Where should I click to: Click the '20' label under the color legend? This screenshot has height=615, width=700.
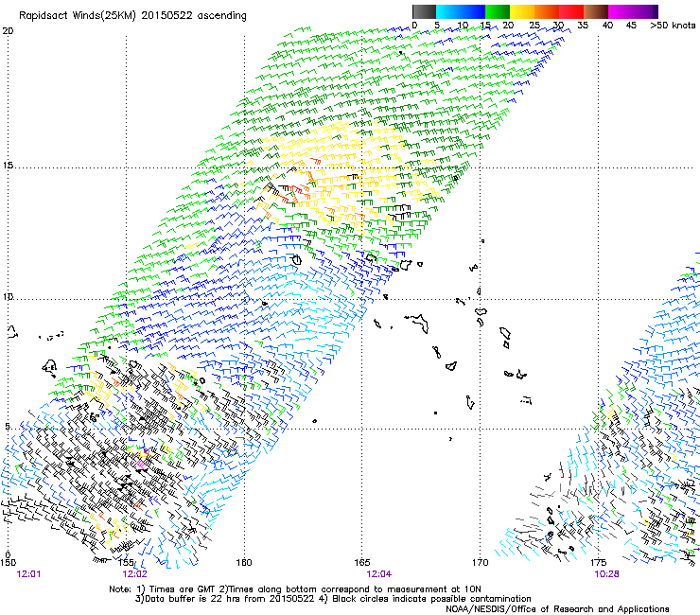pos(508,26)
